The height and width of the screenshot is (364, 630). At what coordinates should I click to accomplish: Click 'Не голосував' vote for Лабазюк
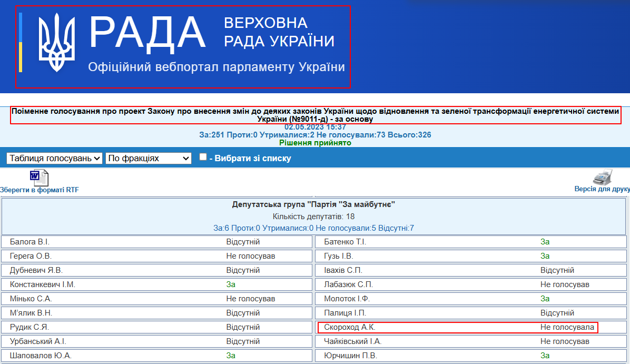click(565, 284)
